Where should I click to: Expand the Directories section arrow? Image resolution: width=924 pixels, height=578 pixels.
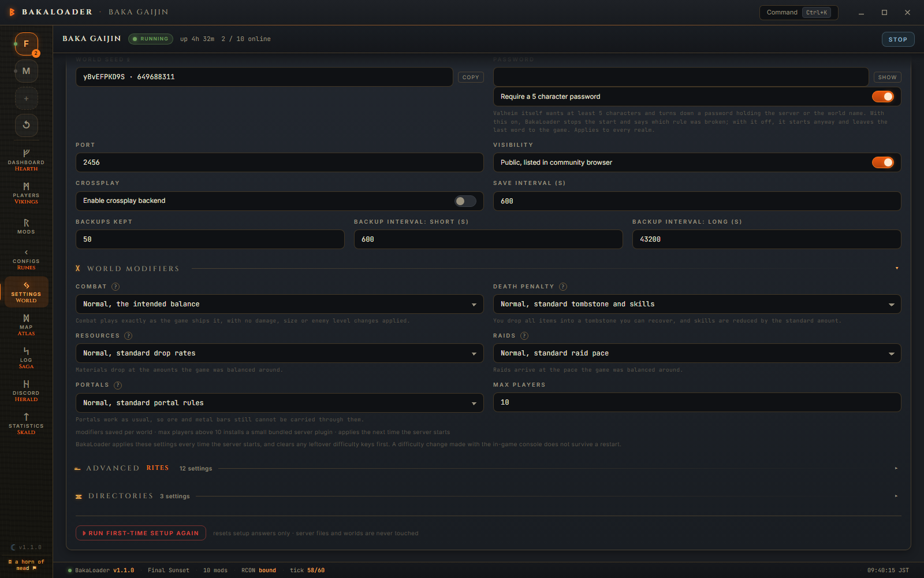(x=896, y=496)
